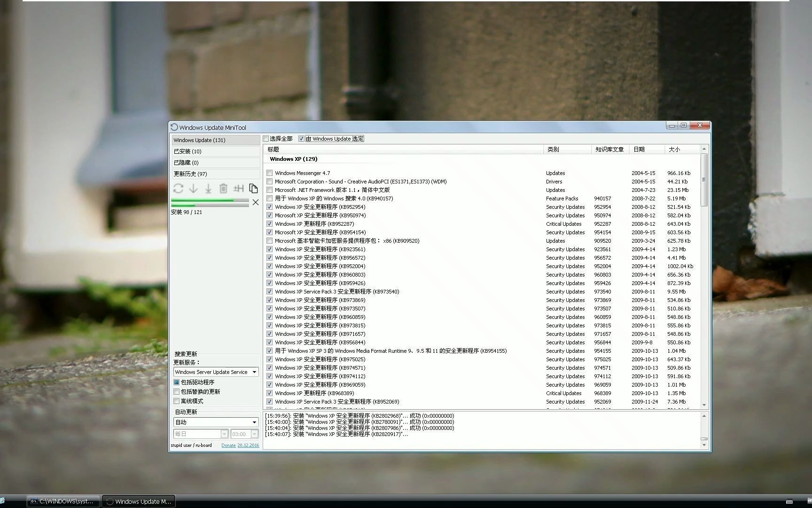Click log panel scroll up arrow
This screenshot has height=508, width=812.
(704, 416)
